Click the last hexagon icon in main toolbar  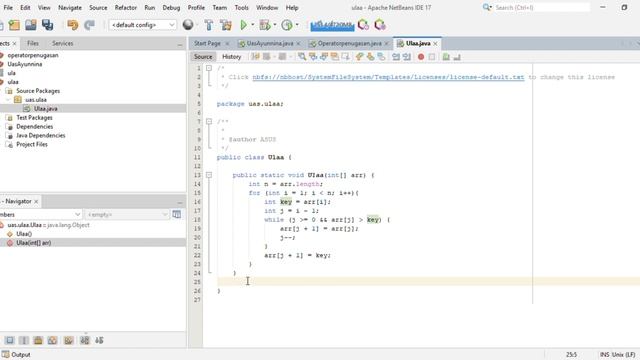tap(380, 25)
